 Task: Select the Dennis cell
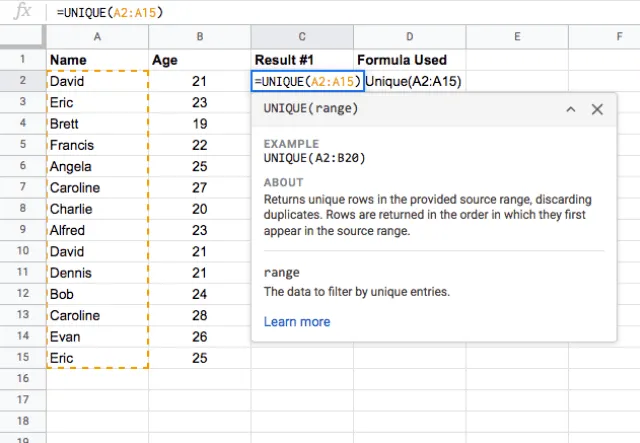pyautogui.click(x=98, y=273)
